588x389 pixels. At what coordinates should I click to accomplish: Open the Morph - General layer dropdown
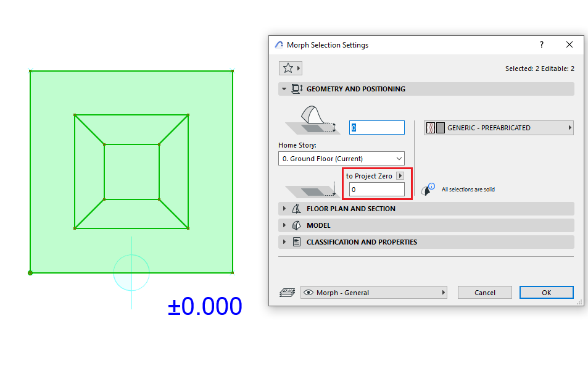click(x=374, y=293)
